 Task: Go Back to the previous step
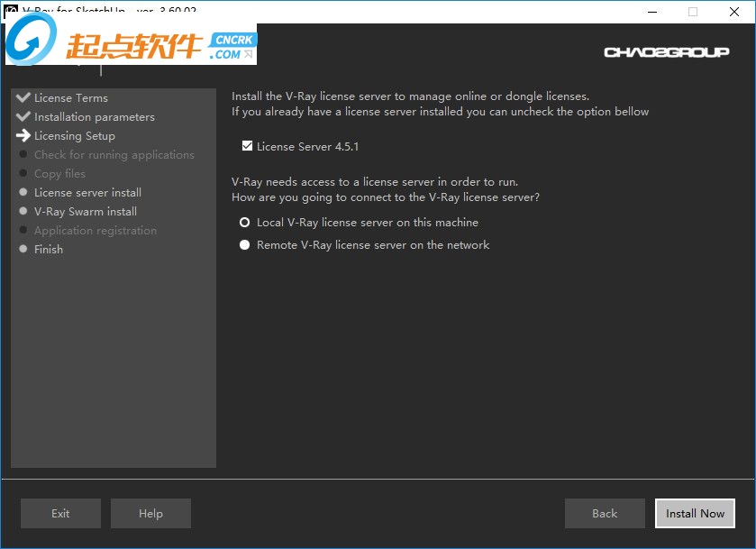coord(605,513)
